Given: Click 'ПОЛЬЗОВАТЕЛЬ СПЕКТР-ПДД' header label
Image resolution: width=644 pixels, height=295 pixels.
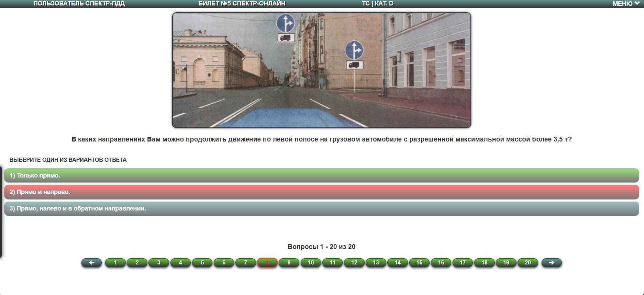Looking at the screenshot, I should point(79,4).
